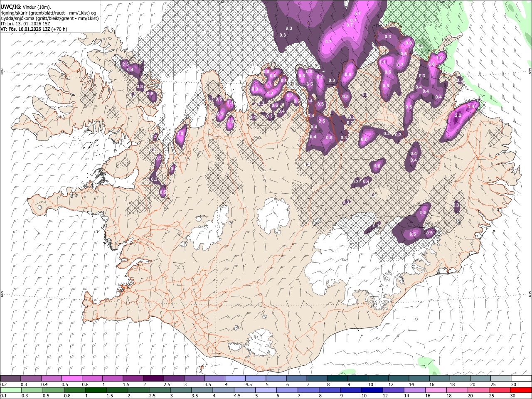Pick the 0.5 medium green swatch in lower legend
The height and width of the screenshot is (399, 532).
[x=54, y=390]
